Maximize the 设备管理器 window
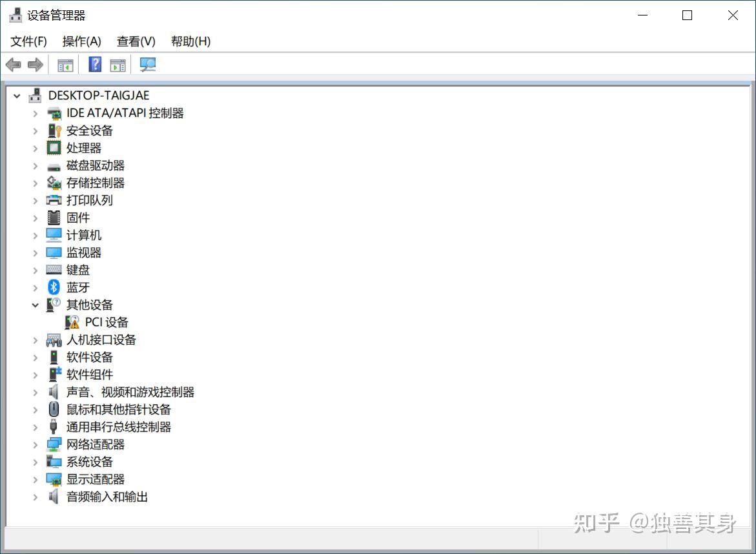The height and width of the screenshot is (554, 756). tap(688, 15)
